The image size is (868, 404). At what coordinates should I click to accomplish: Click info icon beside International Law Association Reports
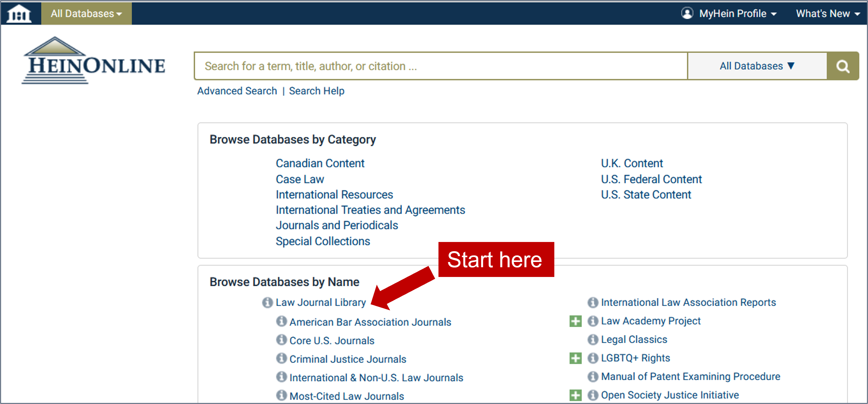pyautogui.click(x=593, y=302)
